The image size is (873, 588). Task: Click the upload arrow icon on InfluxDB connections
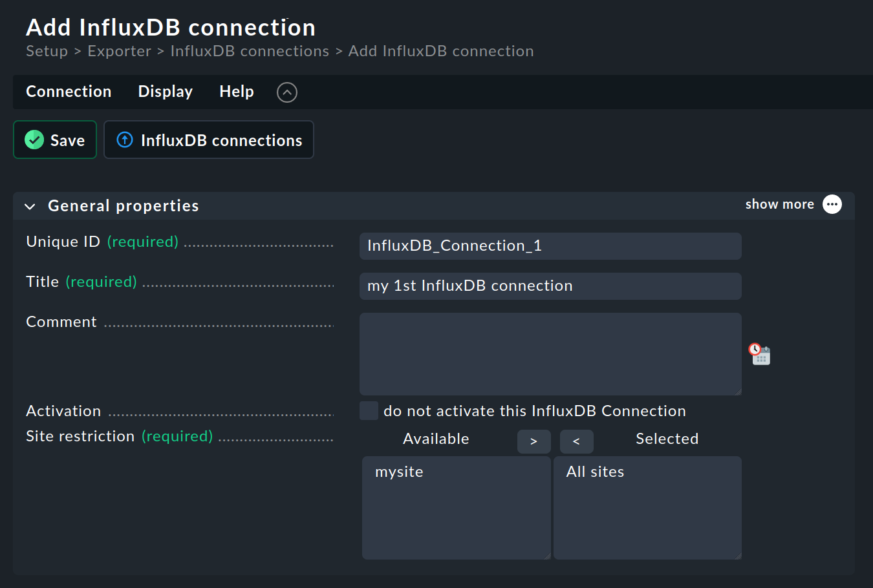124,140
